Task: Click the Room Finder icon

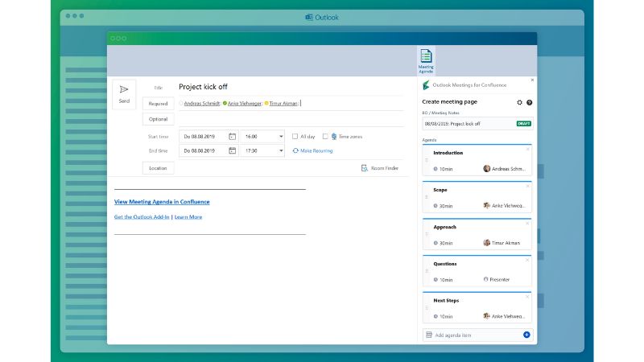Action: pos(365,168)
